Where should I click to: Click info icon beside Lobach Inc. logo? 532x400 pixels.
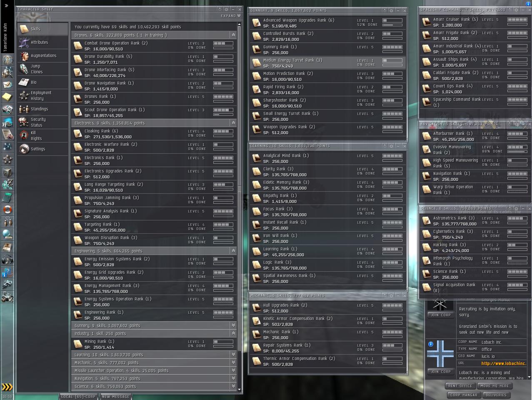coord(431,344)
